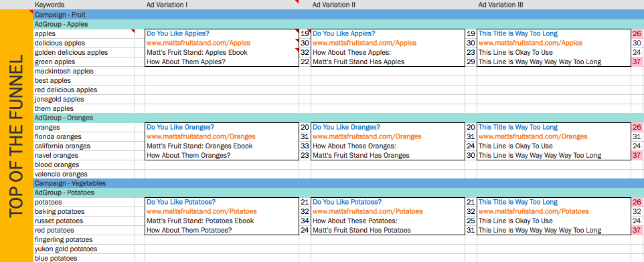The image size is (644, 262).
Task: Click the 'Campaign - Fruit' header row
Action: point(339,15)
